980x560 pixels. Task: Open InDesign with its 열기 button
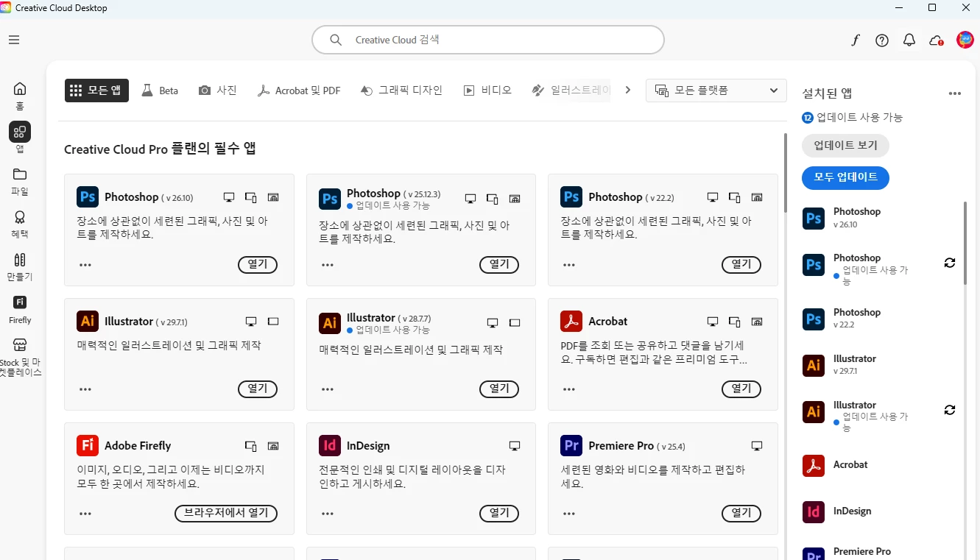[x=499, y=513]
